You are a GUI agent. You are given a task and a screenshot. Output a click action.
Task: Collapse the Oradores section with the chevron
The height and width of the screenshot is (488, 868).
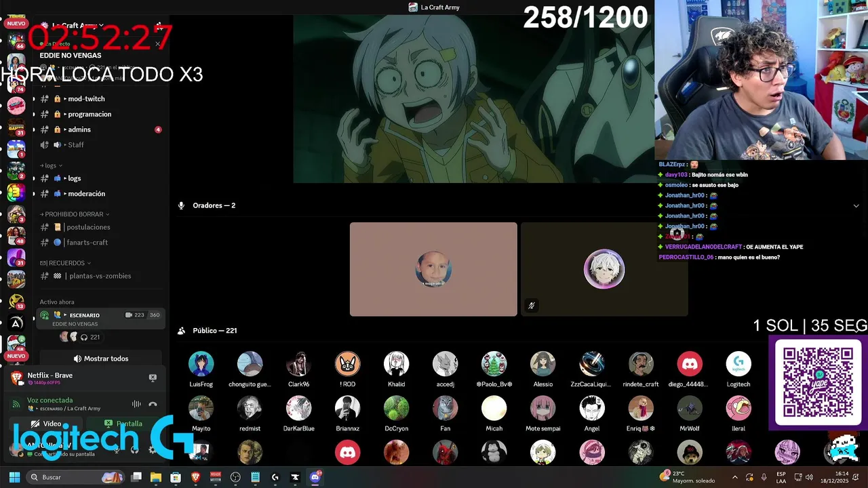click(856, 205)
